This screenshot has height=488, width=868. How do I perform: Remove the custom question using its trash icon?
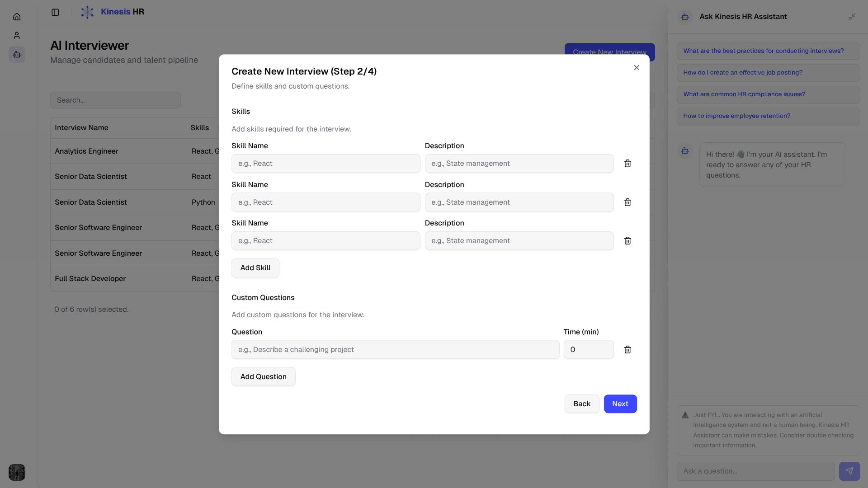tap(627, 349)
